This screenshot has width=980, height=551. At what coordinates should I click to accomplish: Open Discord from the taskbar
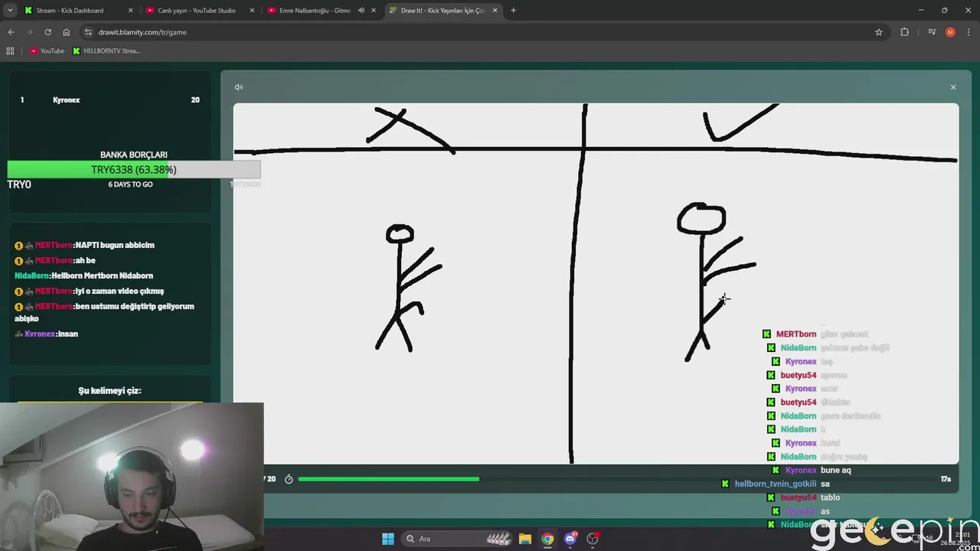click(570, 539)
